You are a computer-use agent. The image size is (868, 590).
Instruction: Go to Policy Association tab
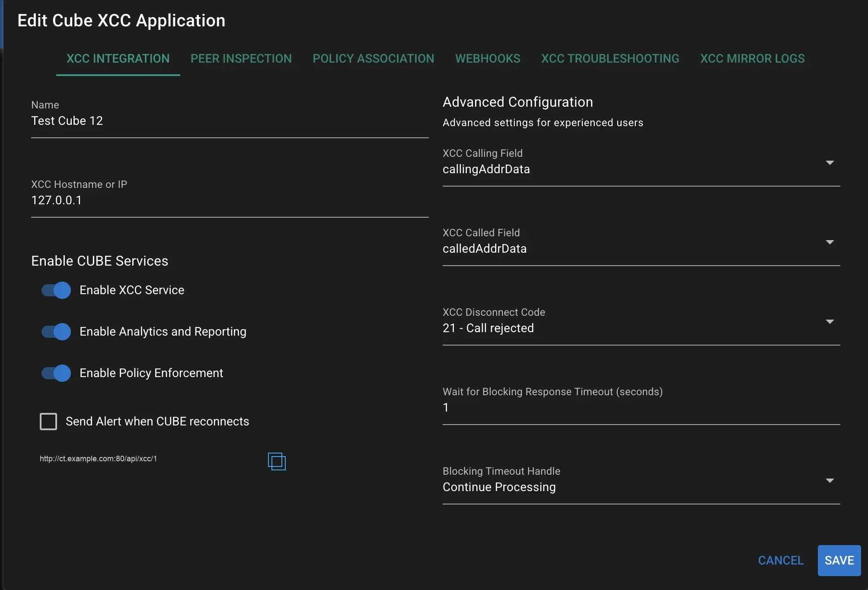click(x=373, y=59)
